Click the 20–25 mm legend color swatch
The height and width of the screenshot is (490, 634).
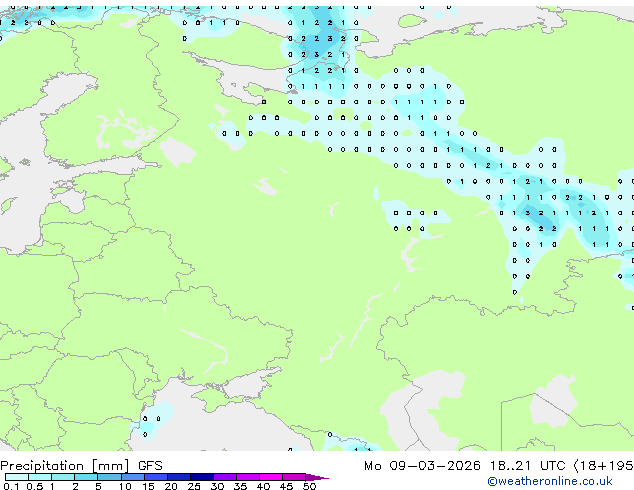pos(179,477)
